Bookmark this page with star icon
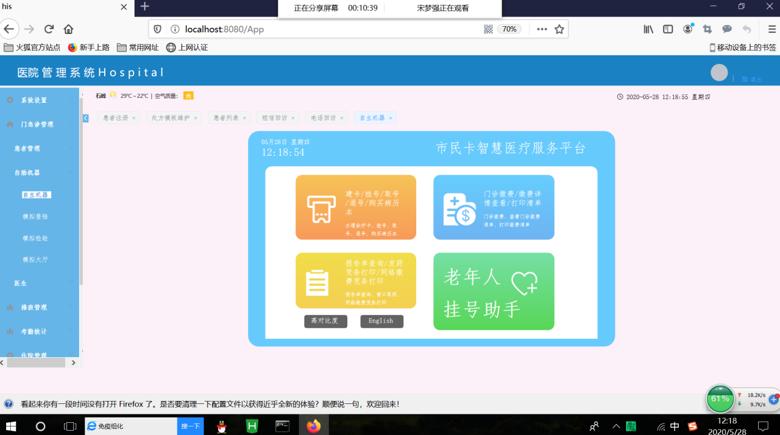The height and width of the screenshot is (435, 780). pos(559,29)
